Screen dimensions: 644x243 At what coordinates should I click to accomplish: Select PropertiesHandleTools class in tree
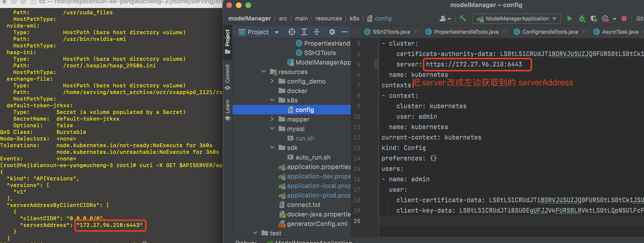click(x=323, y=43)
